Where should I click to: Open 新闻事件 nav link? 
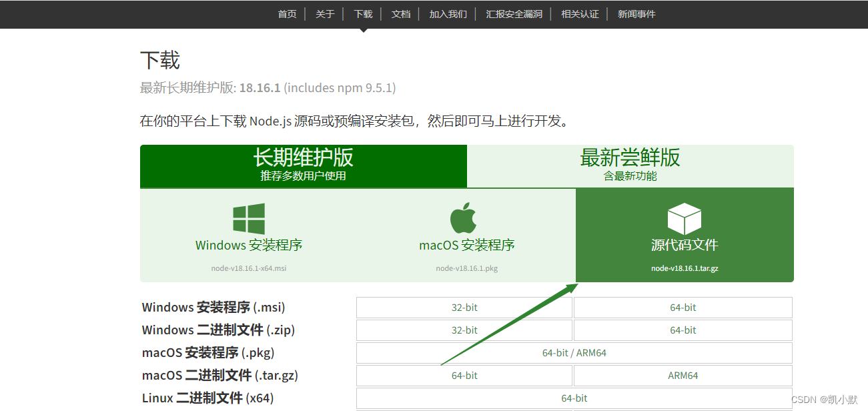pyautogui.click(x=636, y=14)
